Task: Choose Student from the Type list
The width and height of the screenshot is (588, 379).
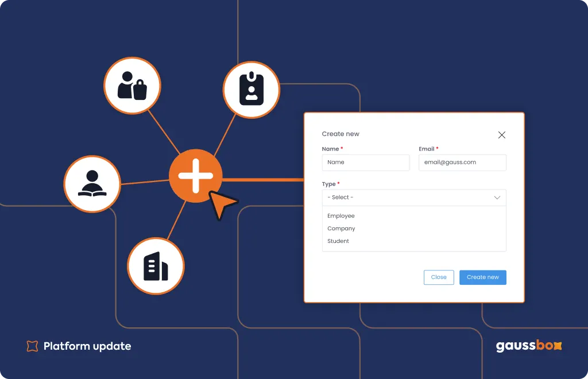Action: (338, 241)
